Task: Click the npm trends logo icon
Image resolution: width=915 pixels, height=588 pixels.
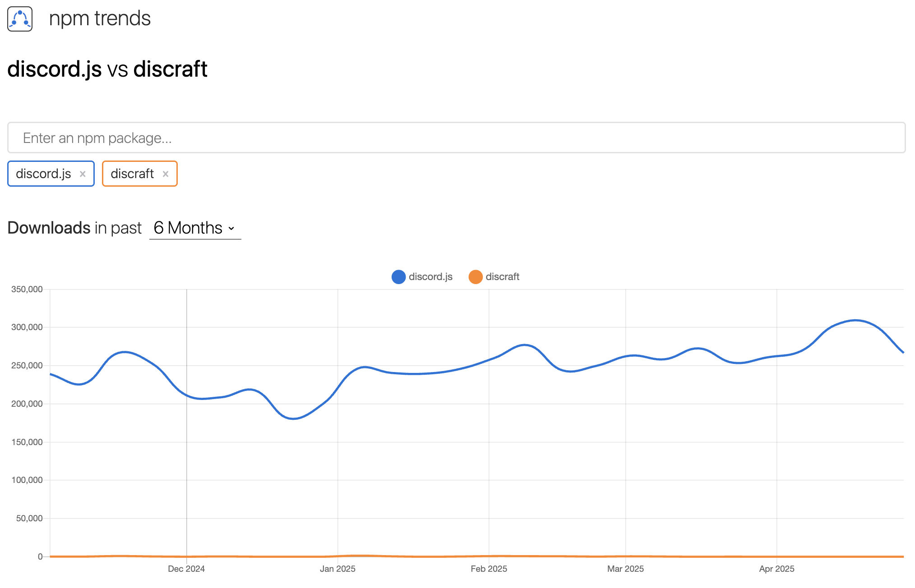Action: pos(20,19)
